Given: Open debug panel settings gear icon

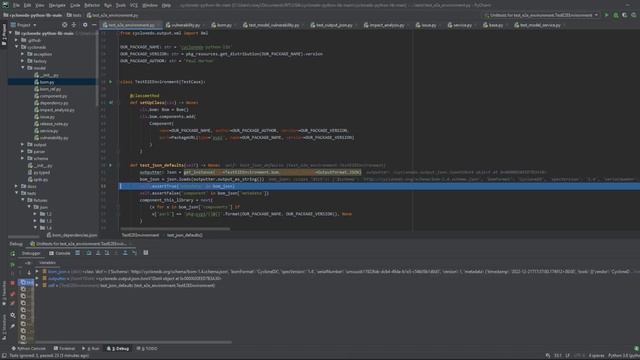Looking at the screenshot, I should (13, 316).
